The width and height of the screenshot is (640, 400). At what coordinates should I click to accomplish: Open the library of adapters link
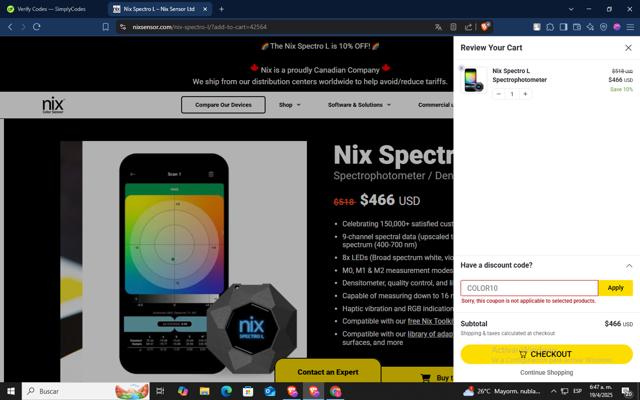coord(430,334)
